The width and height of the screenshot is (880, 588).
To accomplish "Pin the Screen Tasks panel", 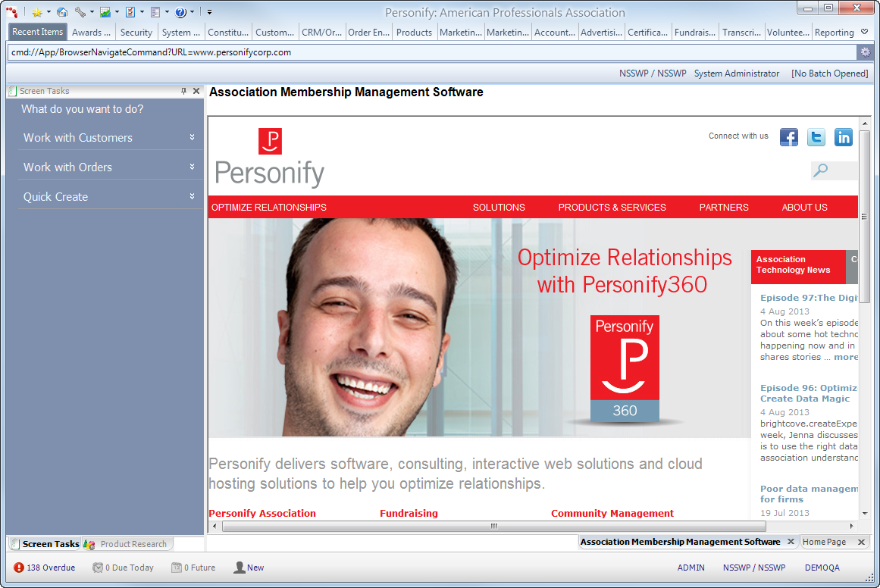I will pyautogui.click(x=183, y=91).
